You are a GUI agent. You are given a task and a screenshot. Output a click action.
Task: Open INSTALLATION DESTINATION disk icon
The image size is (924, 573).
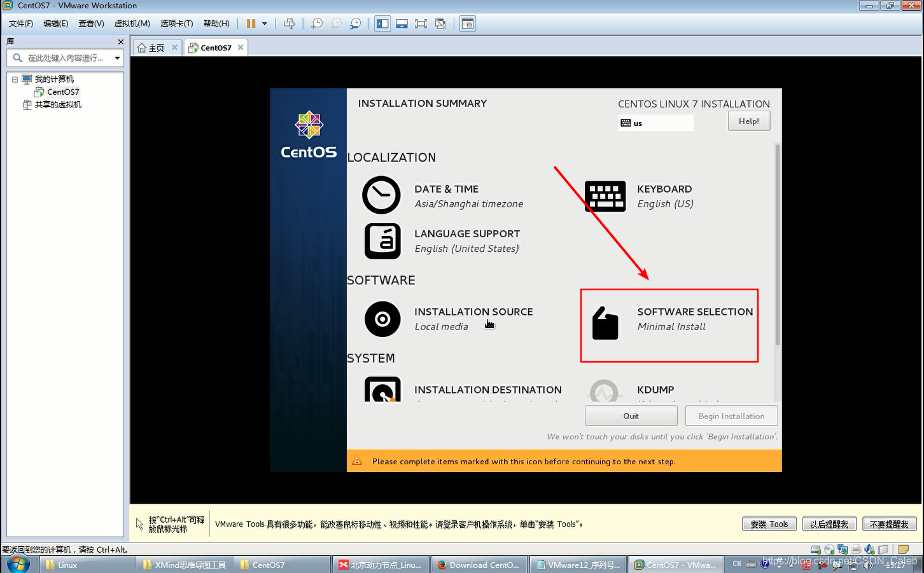(x=382, y=390)
